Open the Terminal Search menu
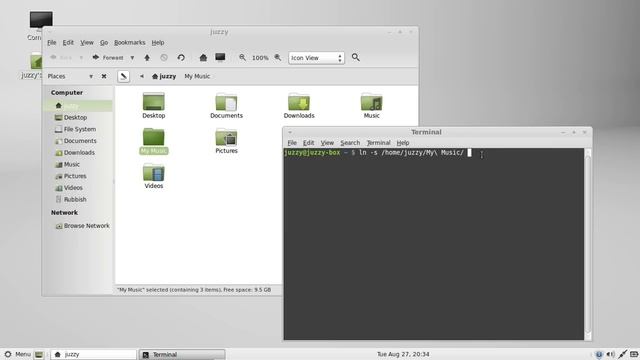This screenshot has width=640, height=360. [x=350, y=143]
